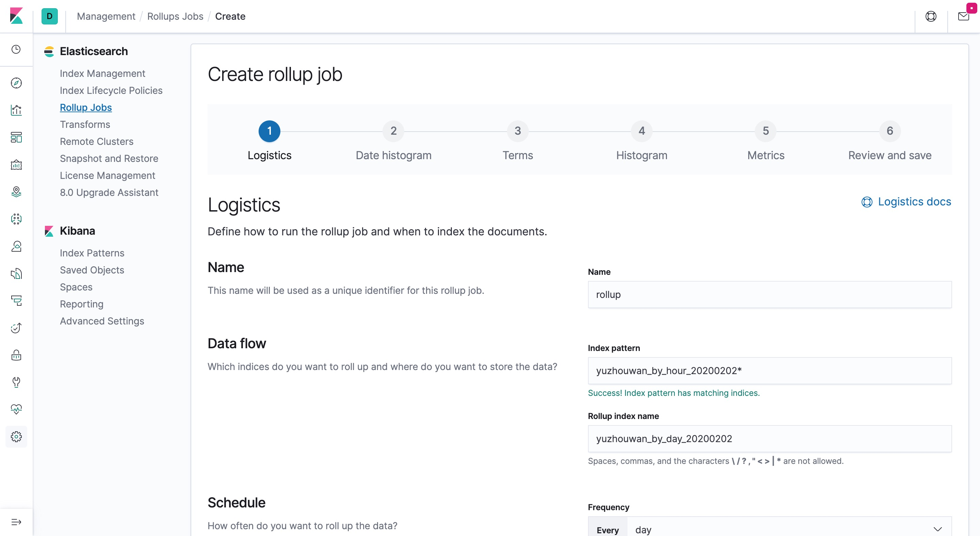Open Machine Learning icon in sidebar

coord(16,219)
